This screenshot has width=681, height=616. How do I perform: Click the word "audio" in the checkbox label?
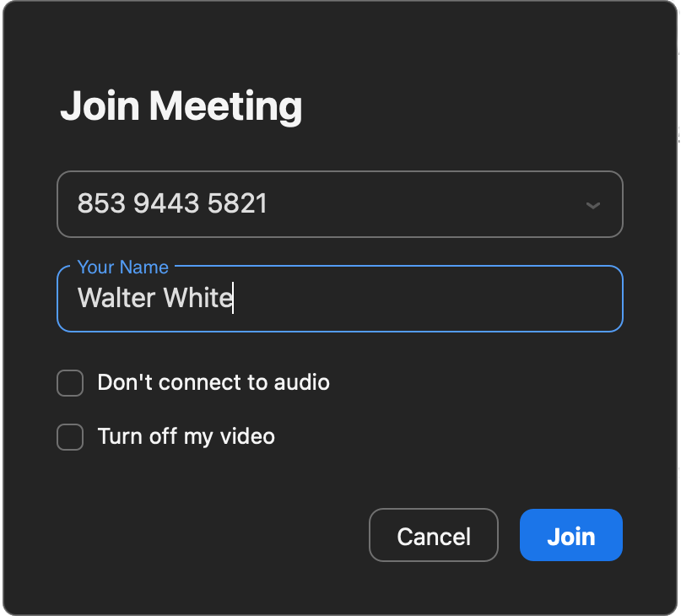tap(301, 383)
